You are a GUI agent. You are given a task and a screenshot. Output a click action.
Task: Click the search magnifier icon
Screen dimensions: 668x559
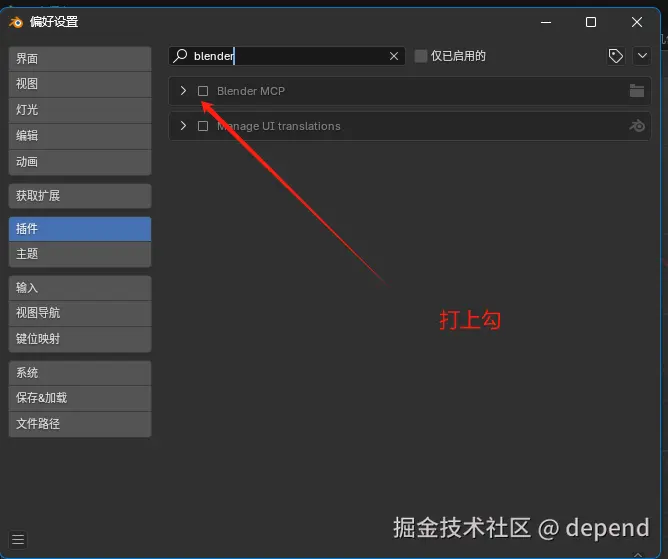(181, 55)
